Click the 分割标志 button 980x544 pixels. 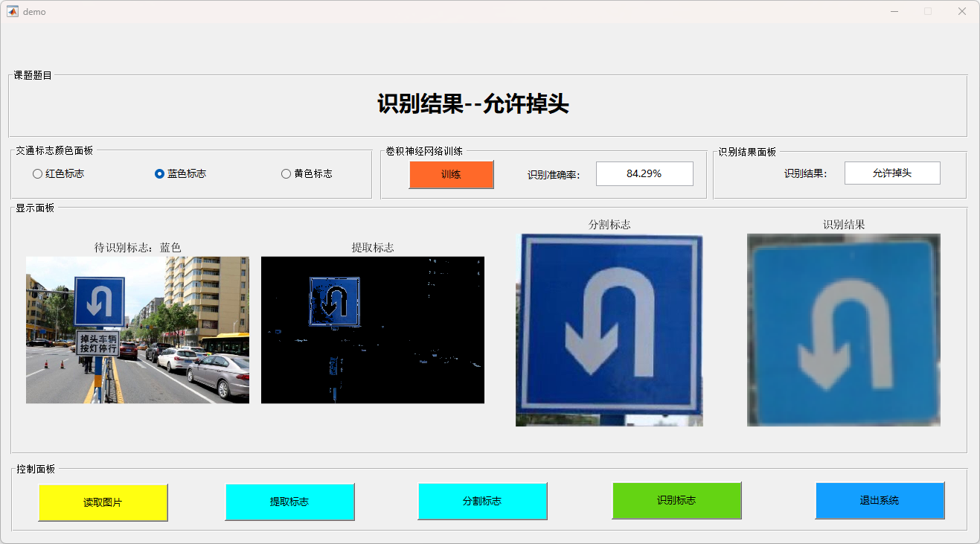pyautogui.click(x=482, y=501)
